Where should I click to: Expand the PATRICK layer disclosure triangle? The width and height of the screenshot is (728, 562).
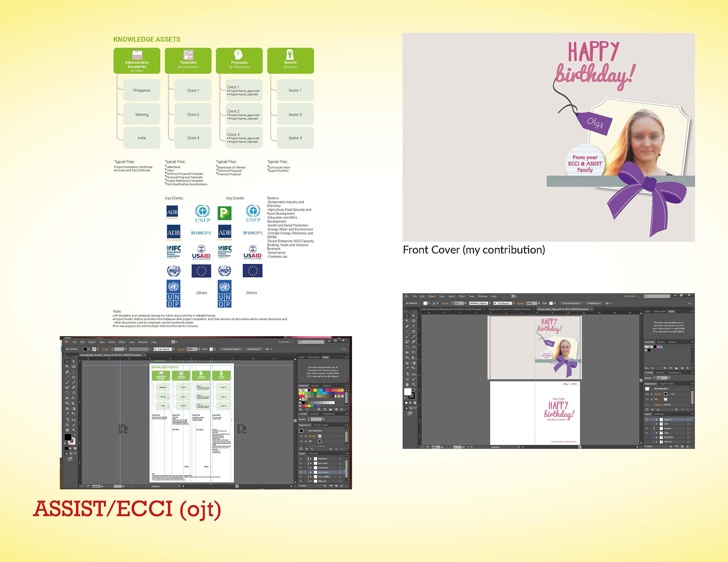click(x=656, y=437)
